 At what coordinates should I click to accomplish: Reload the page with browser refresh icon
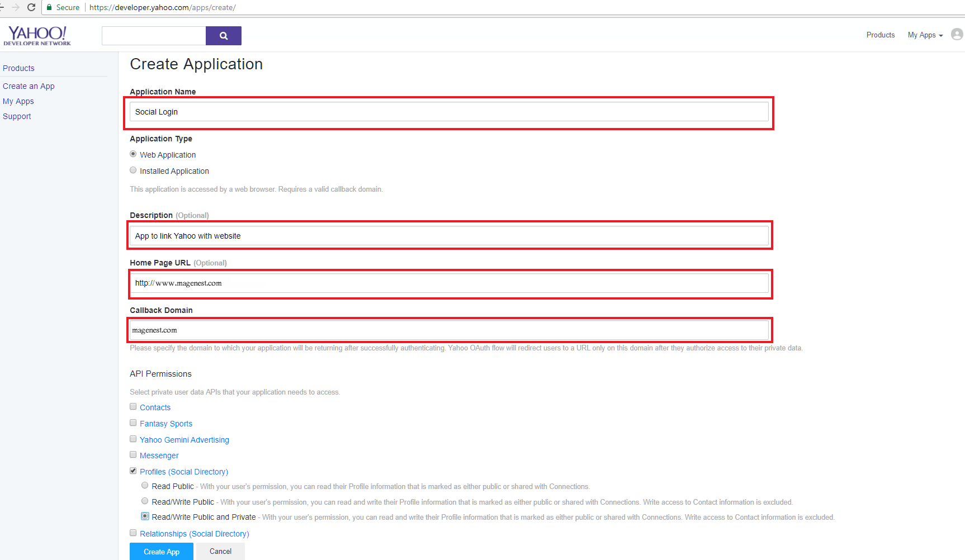click(31, 7)
